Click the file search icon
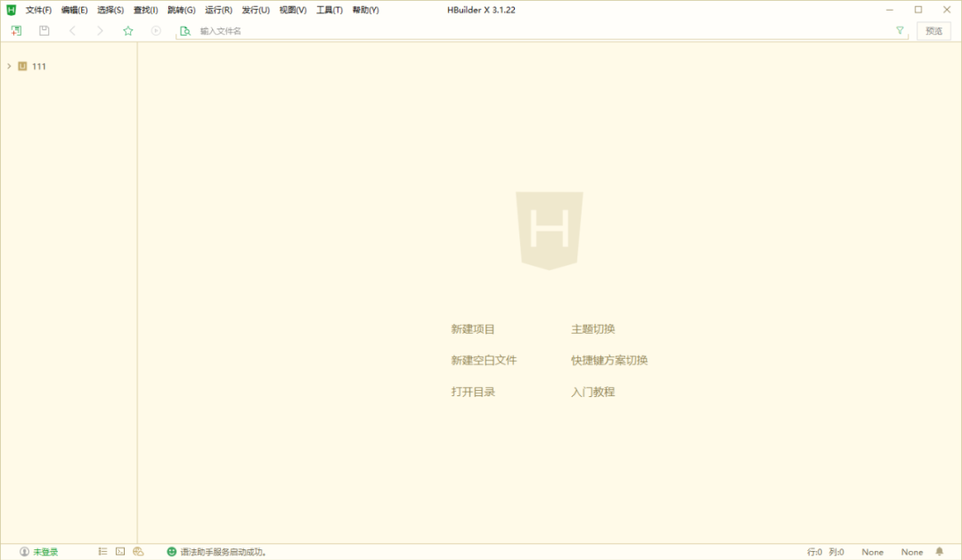962x560 pixels. pos(184,30)
